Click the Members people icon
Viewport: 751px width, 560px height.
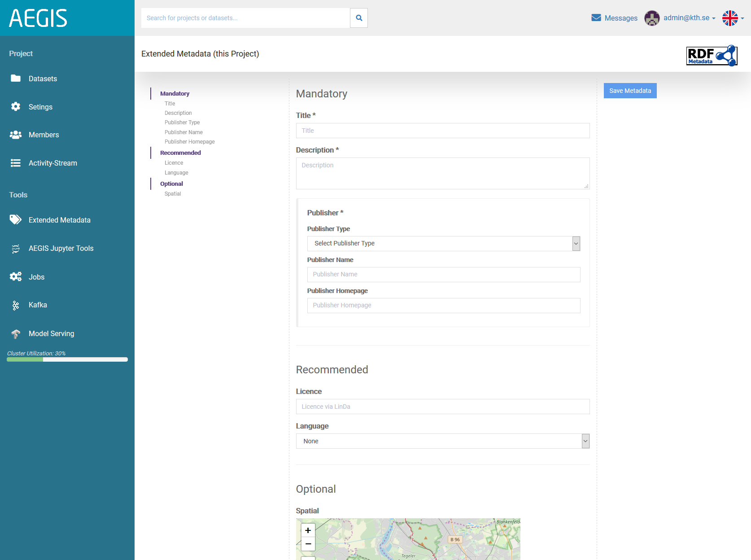pos(16,135)
